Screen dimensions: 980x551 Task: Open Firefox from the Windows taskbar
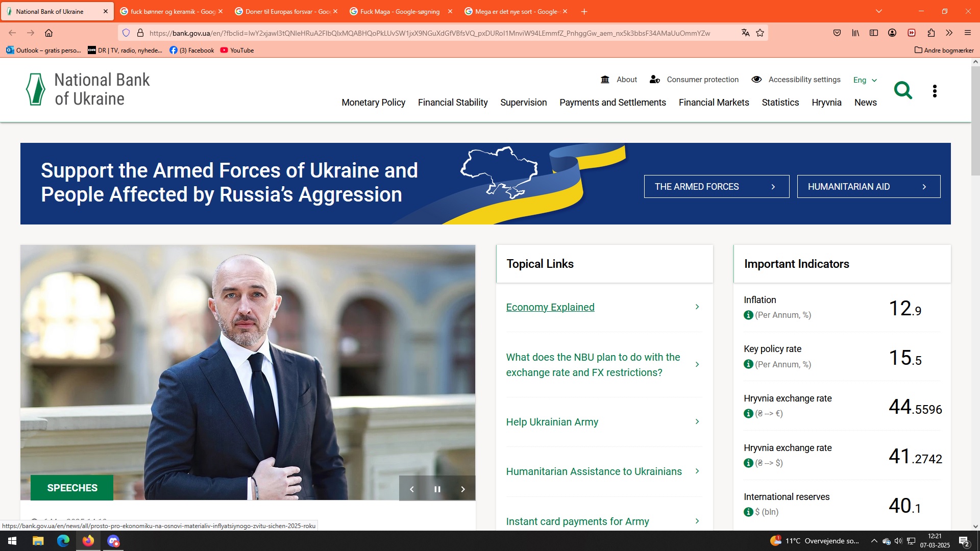coord(88,541)
